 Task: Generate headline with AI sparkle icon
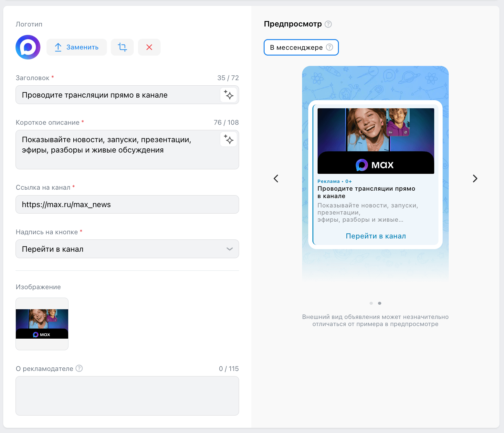click(x=229, y=95)
